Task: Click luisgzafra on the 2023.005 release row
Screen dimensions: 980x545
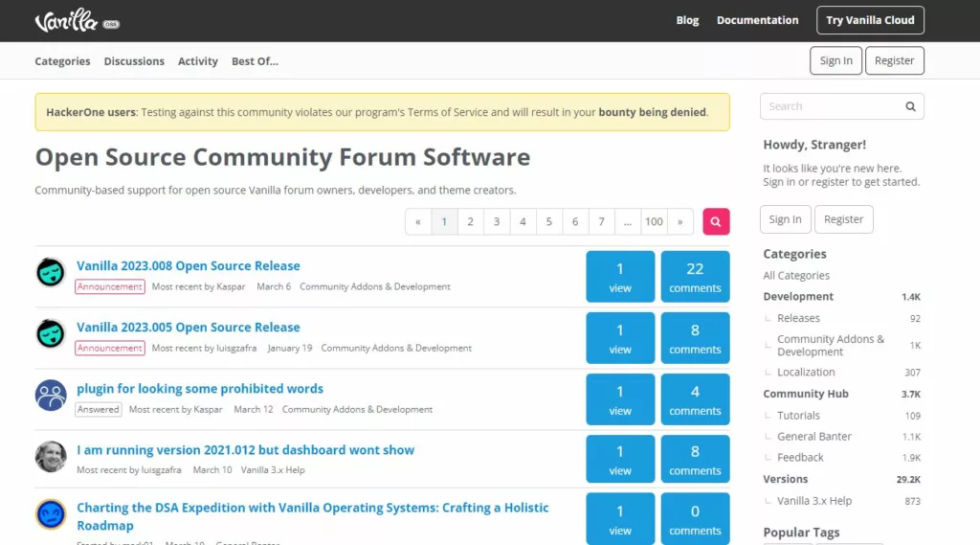Action: (x=237, y=348)
